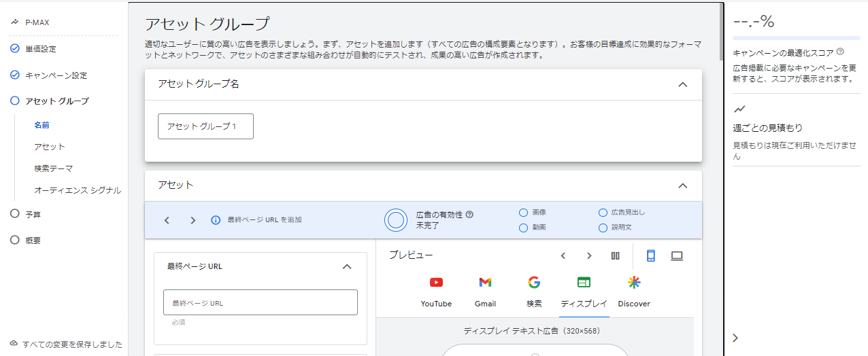This screenshot has width=868, height=356.
Task: Click the プレビュー heading
Action: tap(411, 255)
